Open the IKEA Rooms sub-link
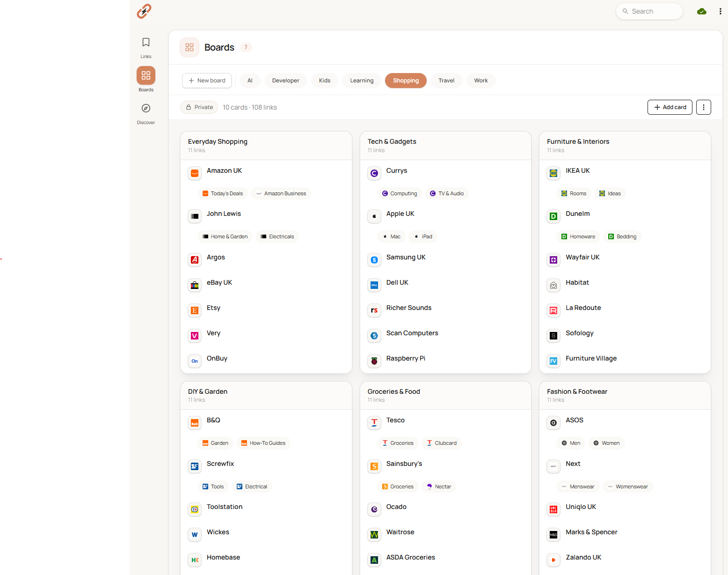 [x=574, y=193]
